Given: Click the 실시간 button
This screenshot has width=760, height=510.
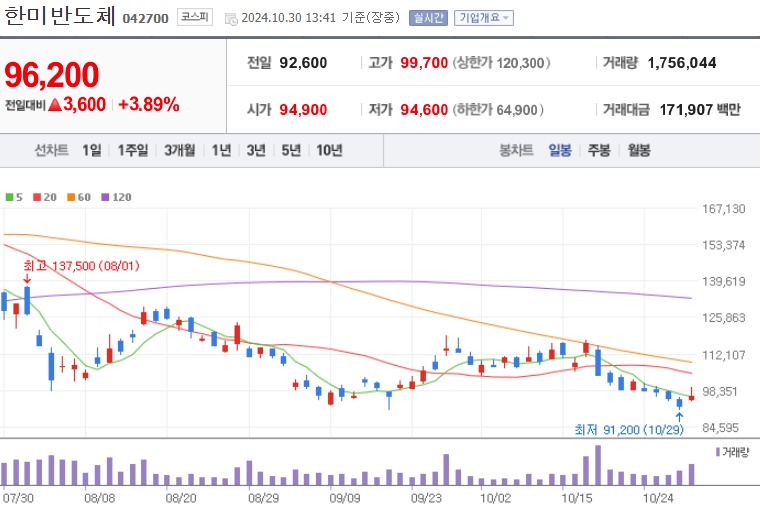Looking at the screenshot, I should 428,18.
